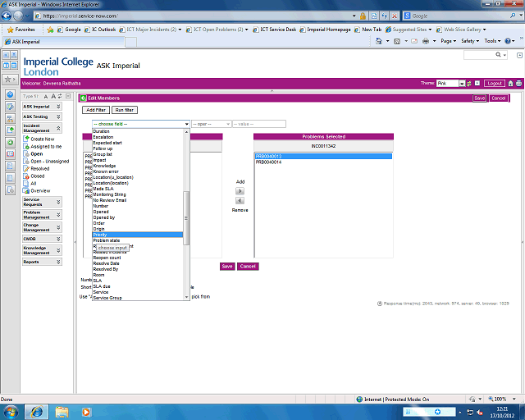525x420 pixels.
Task: Click the Logout button
Action: coord(494,83)
